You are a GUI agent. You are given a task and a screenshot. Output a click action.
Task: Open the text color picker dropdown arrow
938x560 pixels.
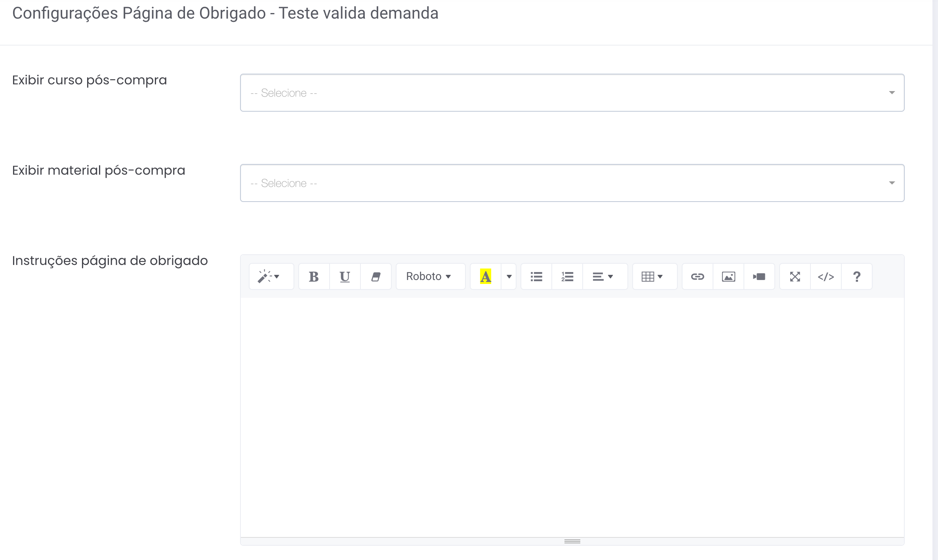pyautogui.click(x=509, y=276)
